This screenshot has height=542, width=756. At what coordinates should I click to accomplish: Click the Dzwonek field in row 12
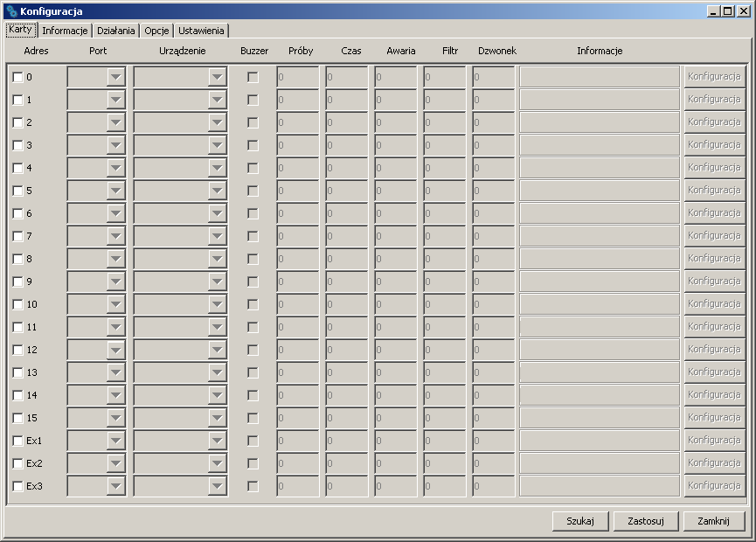(x=494, y=350)
